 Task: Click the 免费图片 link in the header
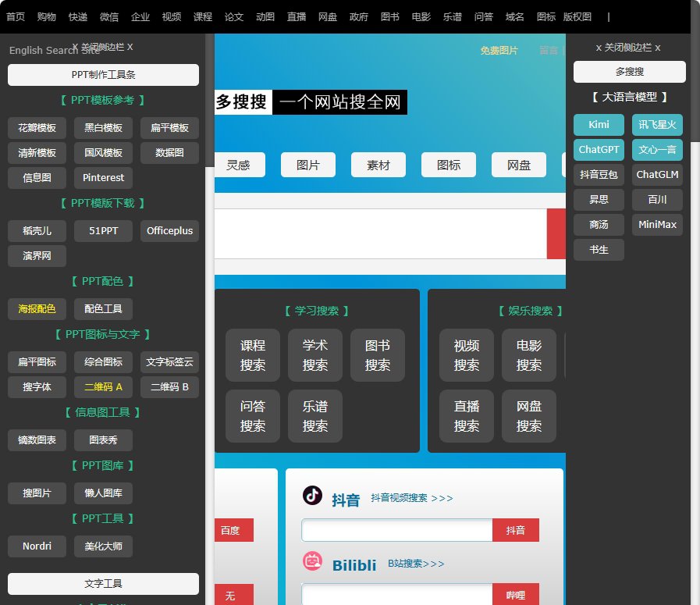[499, 51]
